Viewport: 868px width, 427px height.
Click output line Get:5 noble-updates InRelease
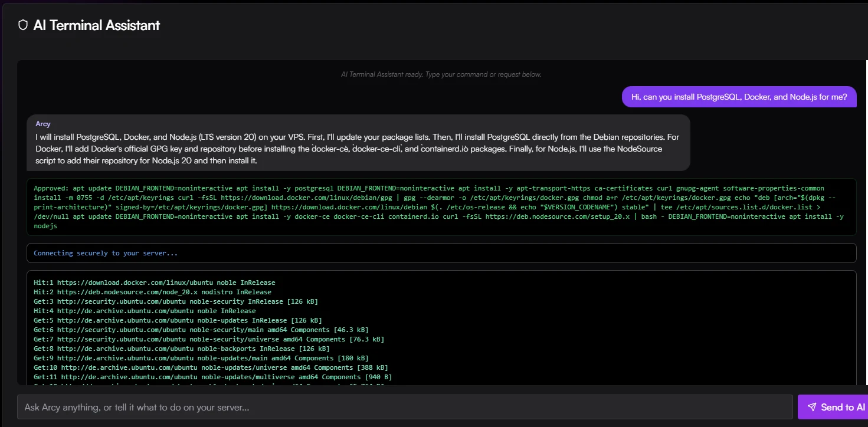pos(178,320)
